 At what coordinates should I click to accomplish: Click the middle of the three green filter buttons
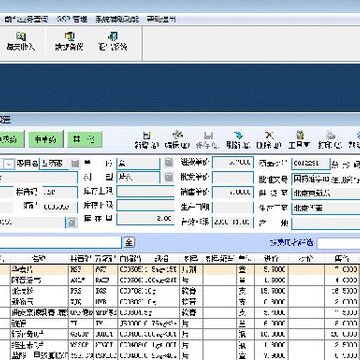45,140
